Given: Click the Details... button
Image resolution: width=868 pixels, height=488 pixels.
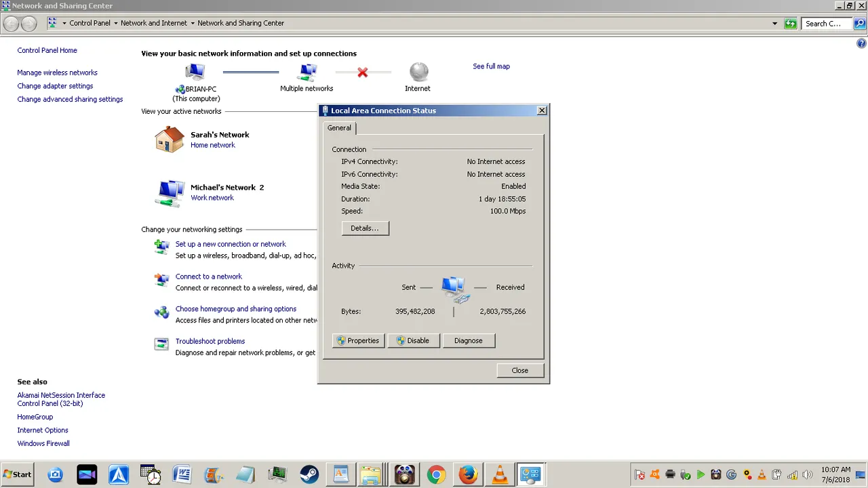Looking at the screenshot, I should click(365, 228).
